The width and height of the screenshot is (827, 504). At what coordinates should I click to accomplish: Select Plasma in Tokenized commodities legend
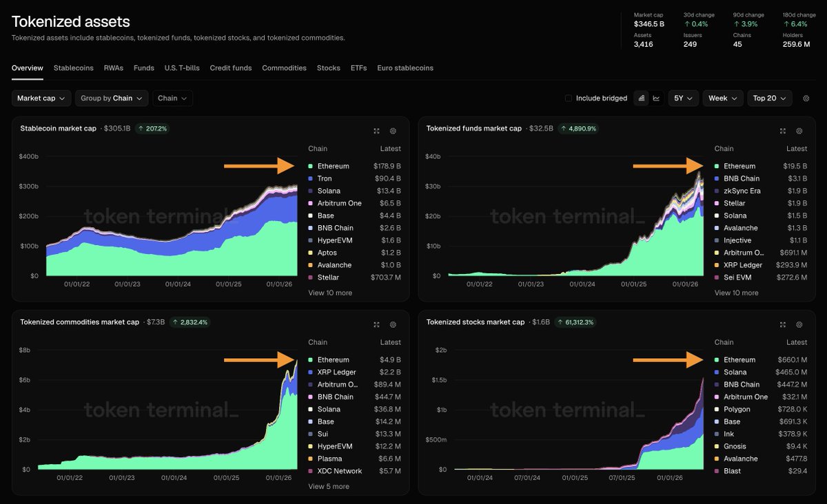pyautogui.click(x=330, y=459)
